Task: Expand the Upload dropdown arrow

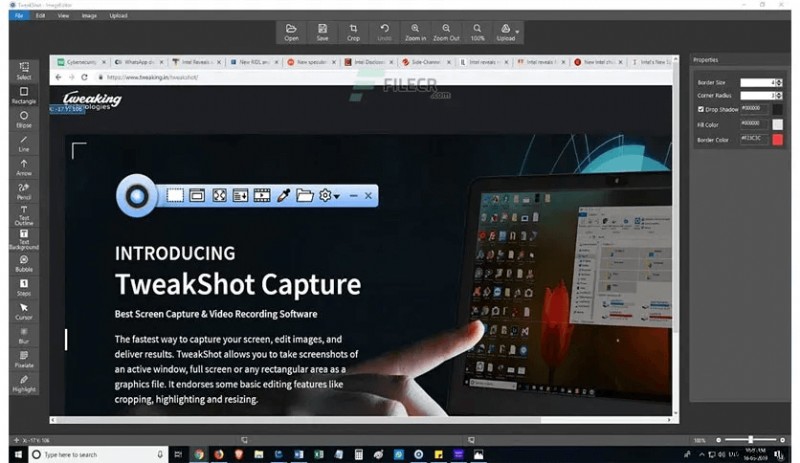Action: (x=517, y=32)
